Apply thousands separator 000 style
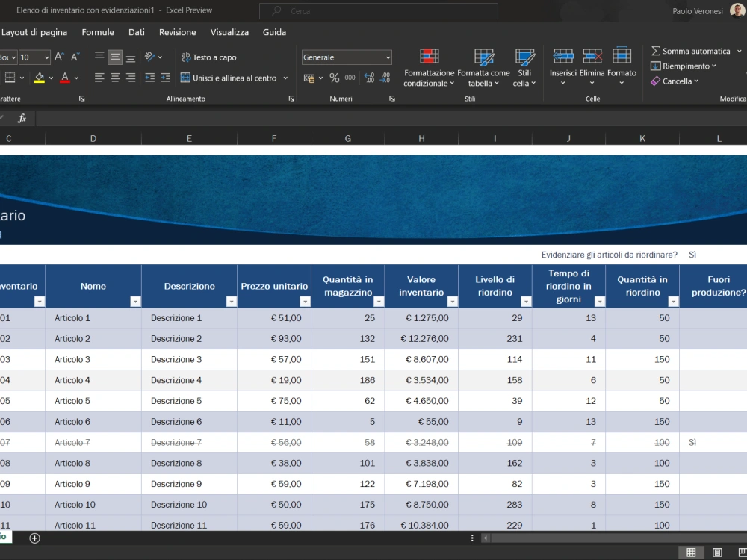 coord(350,78)
